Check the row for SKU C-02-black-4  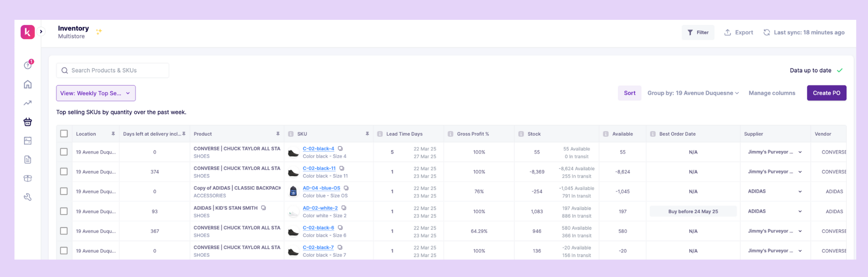pos(64,152)
